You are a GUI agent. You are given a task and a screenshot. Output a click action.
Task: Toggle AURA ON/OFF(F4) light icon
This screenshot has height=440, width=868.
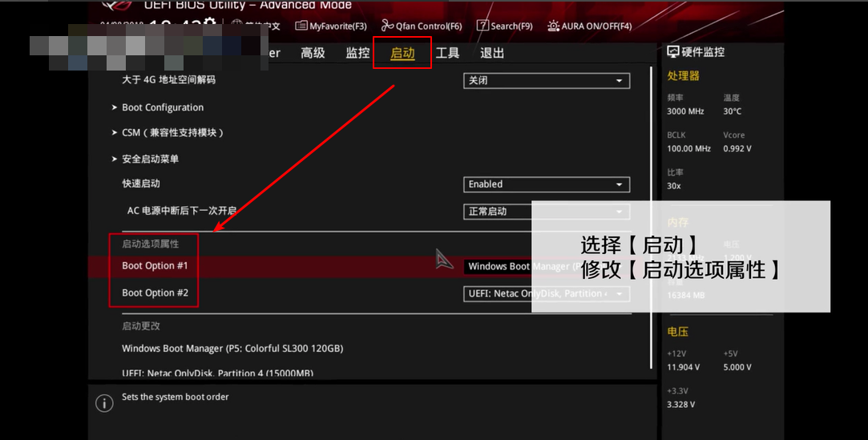click(x=553, y=26)
